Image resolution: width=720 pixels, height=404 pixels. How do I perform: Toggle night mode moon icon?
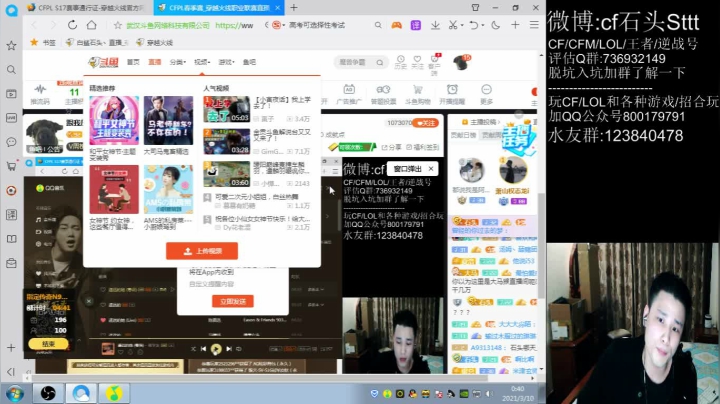pyautogui.click(x=495, y=25)
